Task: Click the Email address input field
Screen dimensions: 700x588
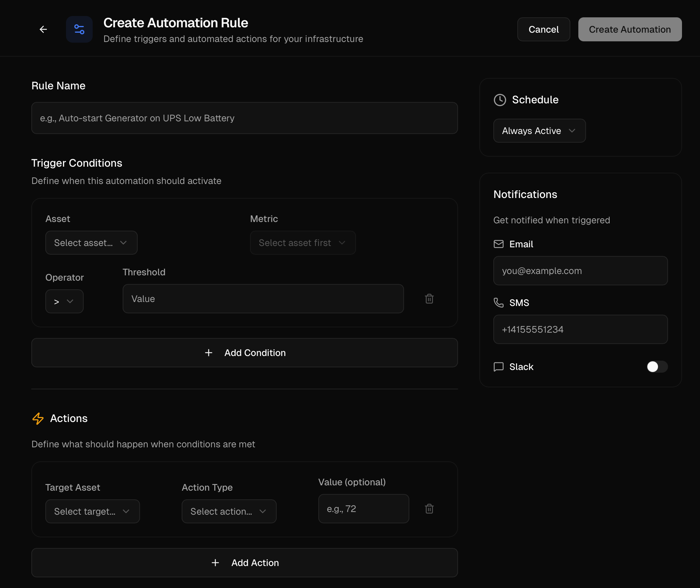Action: [580, 271]
